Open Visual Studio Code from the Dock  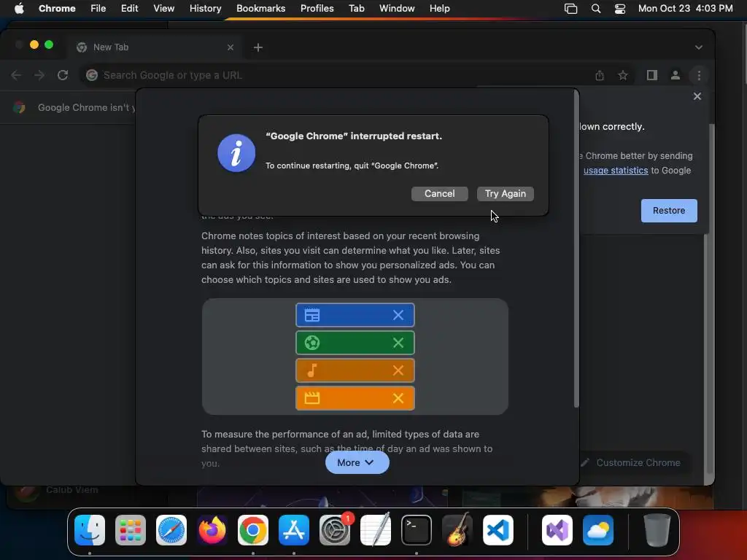click(498, 530)
